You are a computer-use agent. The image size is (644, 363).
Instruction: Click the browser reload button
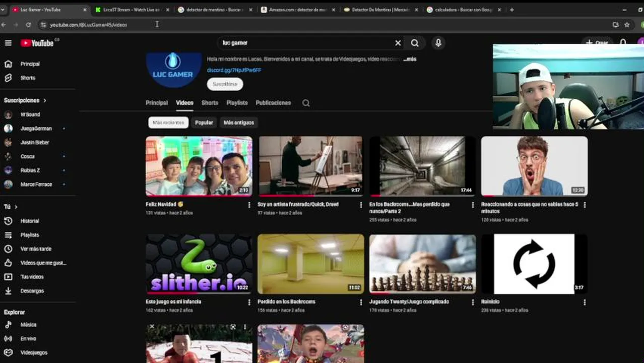coord(28,24)
